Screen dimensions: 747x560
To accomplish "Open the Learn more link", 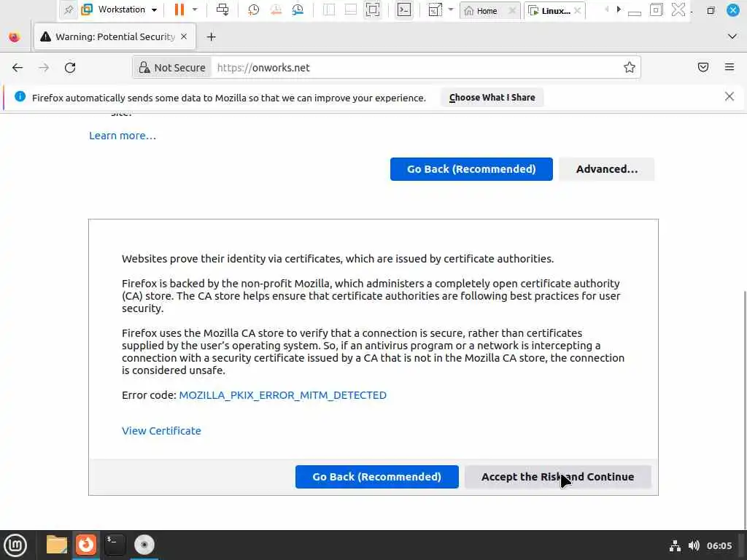I will point(123,136).
